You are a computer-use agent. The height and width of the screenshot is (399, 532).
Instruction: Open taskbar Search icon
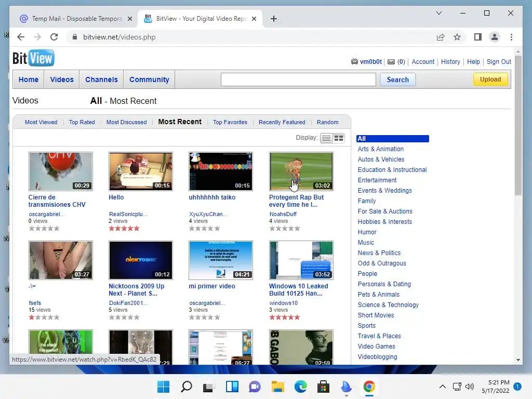187,387
